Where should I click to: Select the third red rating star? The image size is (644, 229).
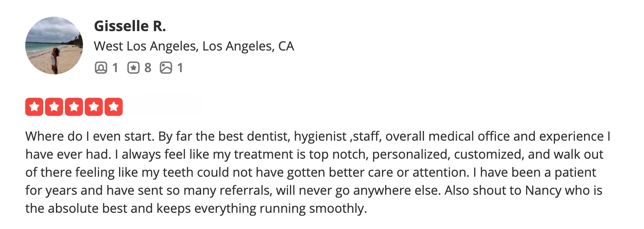(x=74, y=107)
